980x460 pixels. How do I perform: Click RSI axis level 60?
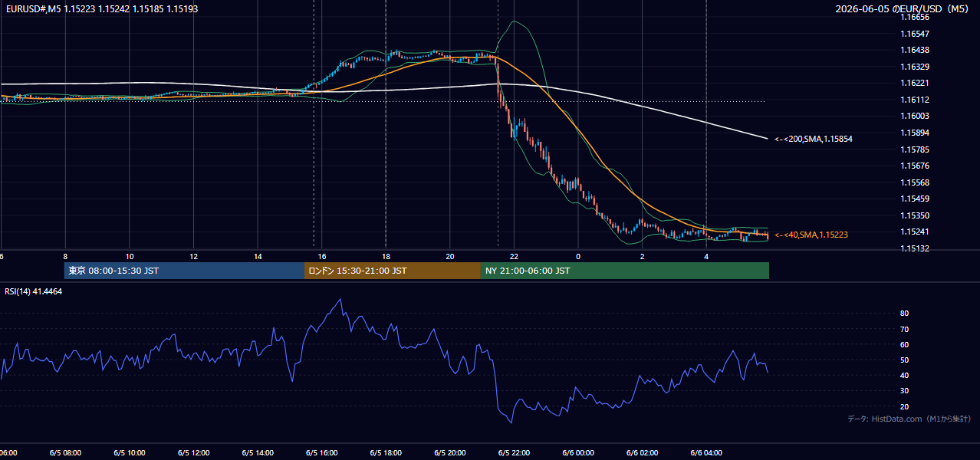[x=904, y=344]
